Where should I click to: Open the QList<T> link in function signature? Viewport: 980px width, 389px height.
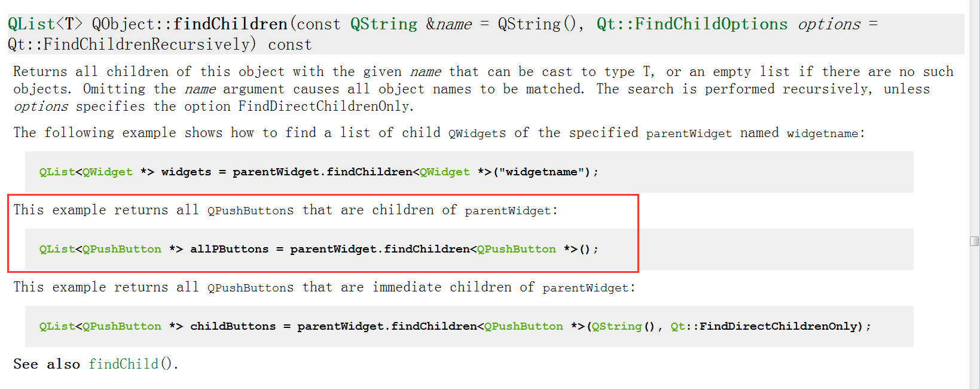[44, 24]
